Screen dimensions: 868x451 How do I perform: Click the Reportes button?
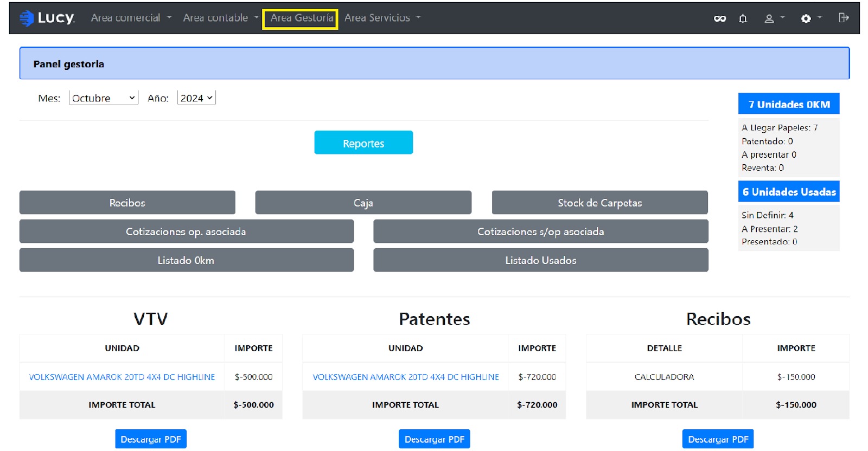[363, 143]
